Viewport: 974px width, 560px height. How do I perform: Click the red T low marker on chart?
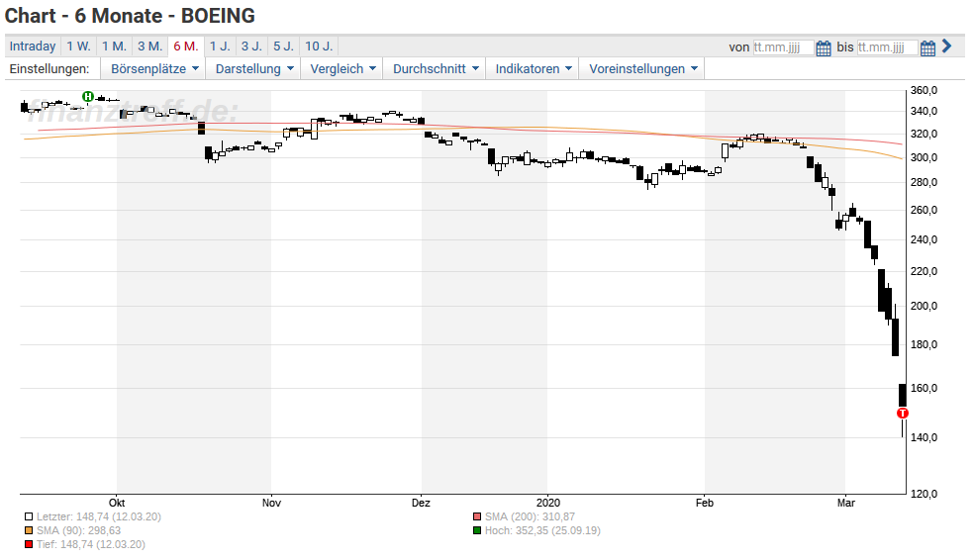pyautogui.click(x=903, y=413)
